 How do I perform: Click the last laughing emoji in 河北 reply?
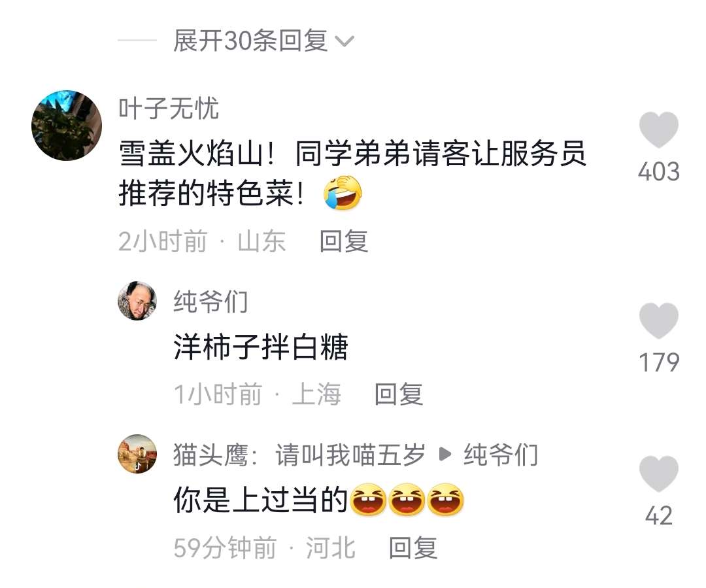pos(445,499)
